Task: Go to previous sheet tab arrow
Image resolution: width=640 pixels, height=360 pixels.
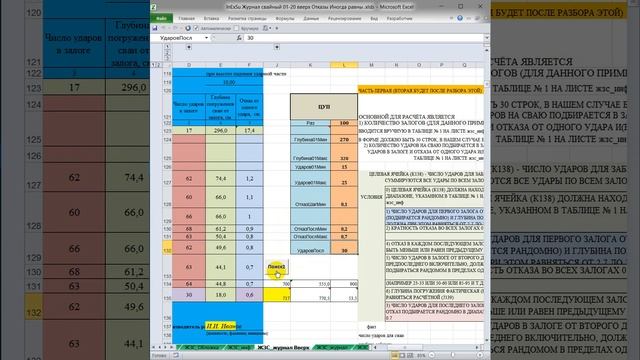Action: tap(160, 347)
